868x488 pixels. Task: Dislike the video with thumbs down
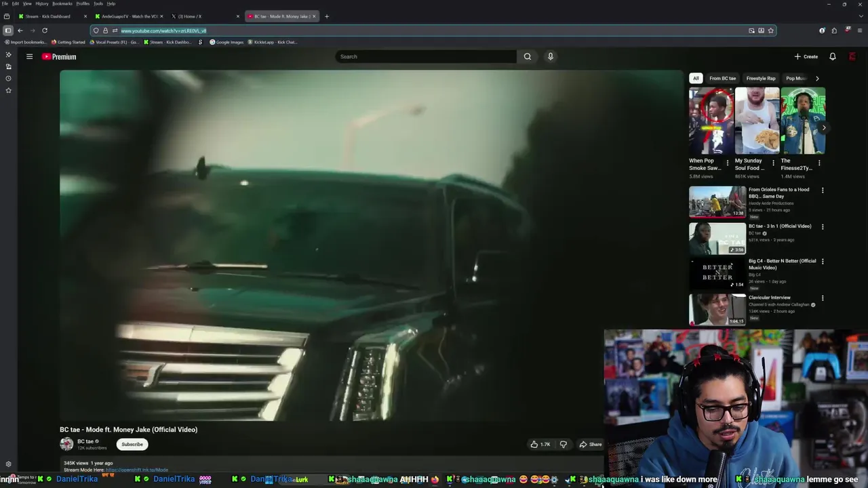coord(563,444)
